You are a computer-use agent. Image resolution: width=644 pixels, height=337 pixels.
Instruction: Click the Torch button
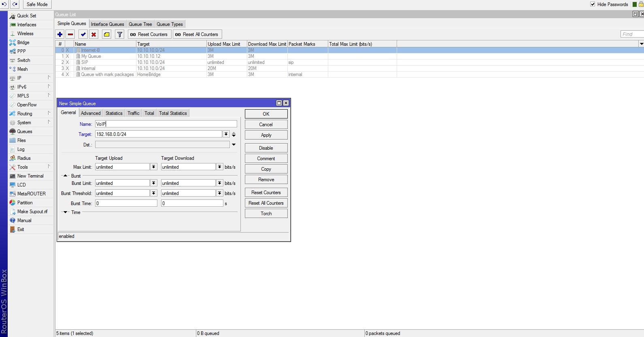(266, 214)
